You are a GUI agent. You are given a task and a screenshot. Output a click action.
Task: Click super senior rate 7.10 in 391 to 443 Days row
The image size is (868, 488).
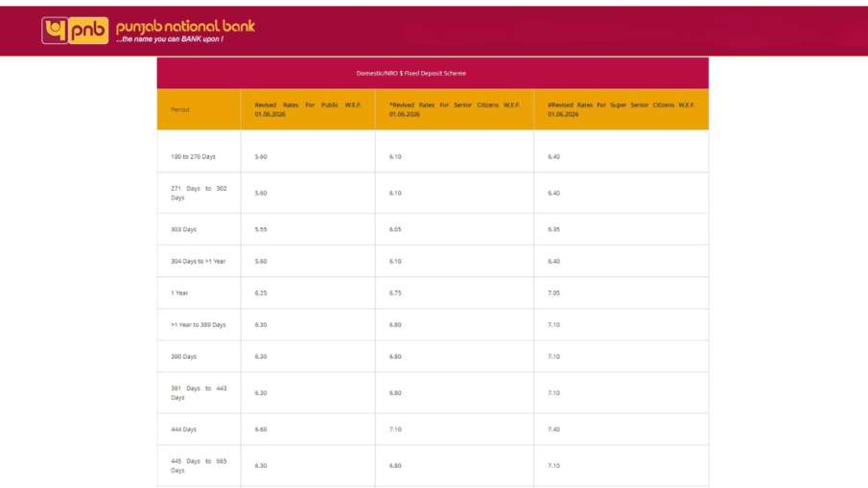553,393
